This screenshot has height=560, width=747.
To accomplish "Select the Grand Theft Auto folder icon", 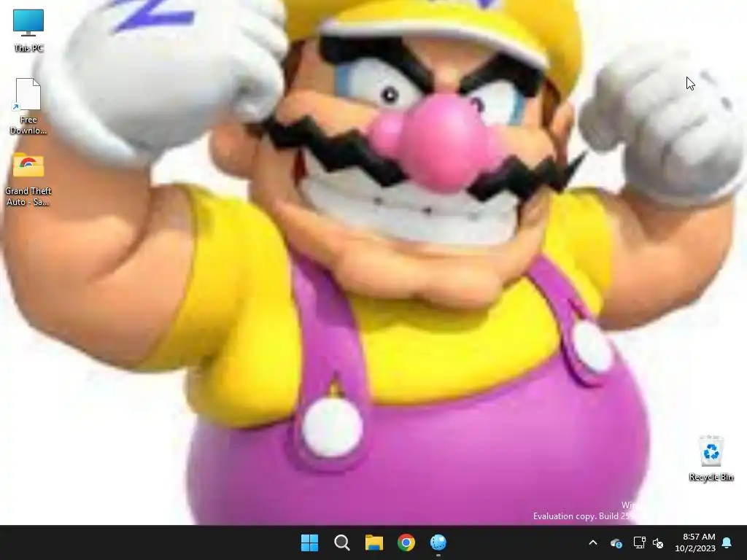I will [28, 166].
